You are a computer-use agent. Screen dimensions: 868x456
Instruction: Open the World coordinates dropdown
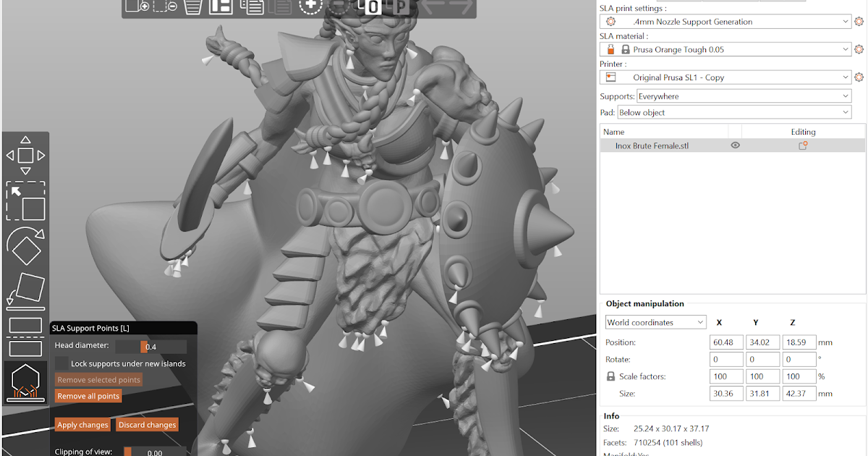(x=655, y=321)
